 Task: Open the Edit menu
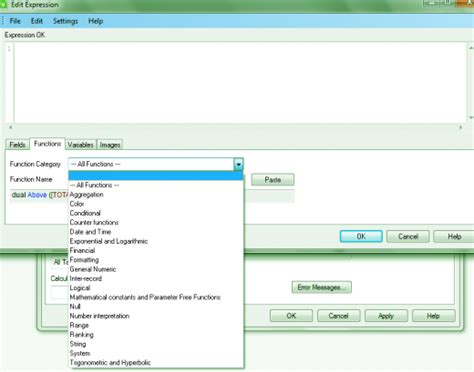(x=37, y=21)
